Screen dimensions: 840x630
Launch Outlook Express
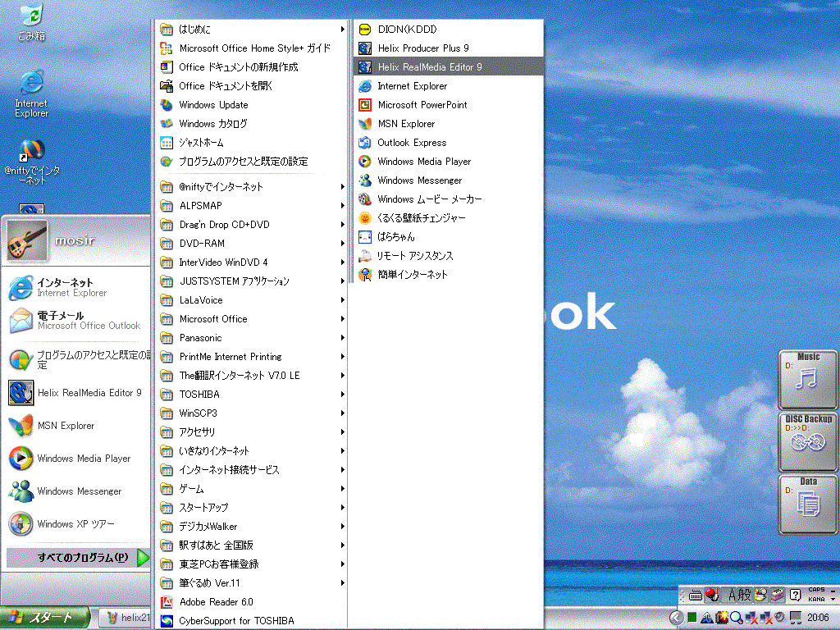[449, 143]
